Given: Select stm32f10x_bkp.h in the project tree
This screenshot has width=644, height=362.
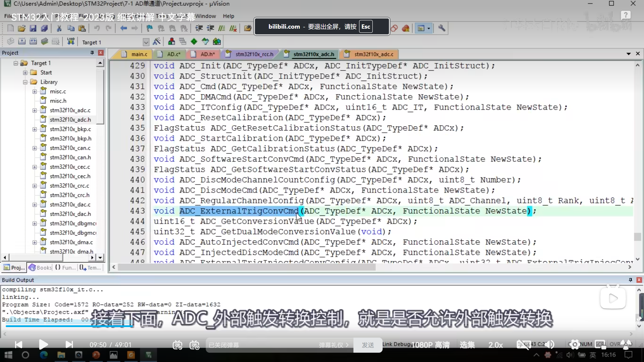Looking at the screenshot, I should (x=70, y=139).
